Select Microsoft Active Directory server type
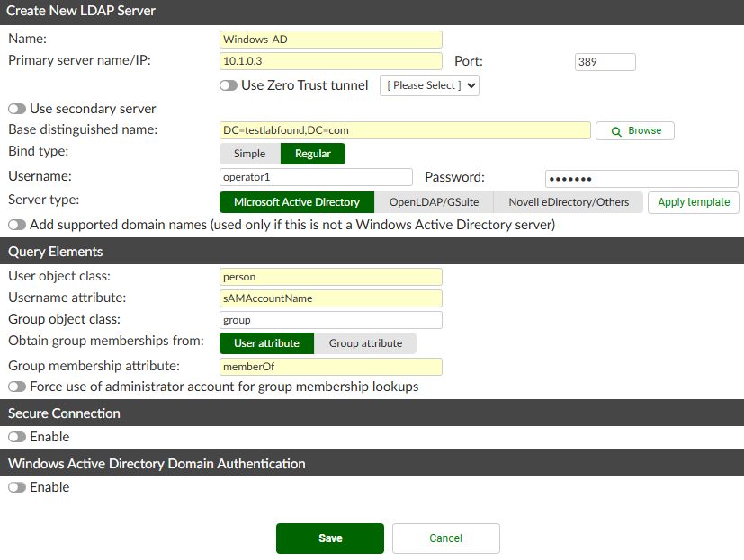 tap(296, 202)
